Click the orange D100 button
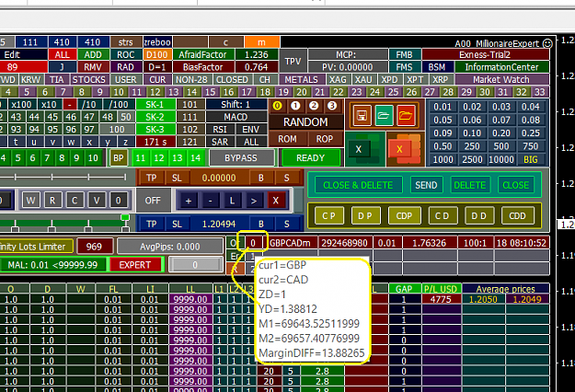 coord(157,54)
